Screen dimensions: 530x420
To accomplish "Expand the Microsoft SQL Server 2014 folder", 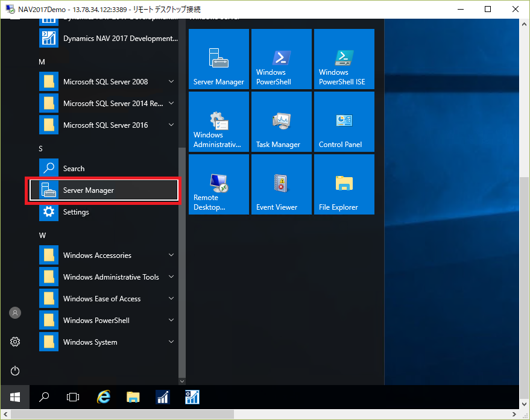I will (x=108, y=104).
